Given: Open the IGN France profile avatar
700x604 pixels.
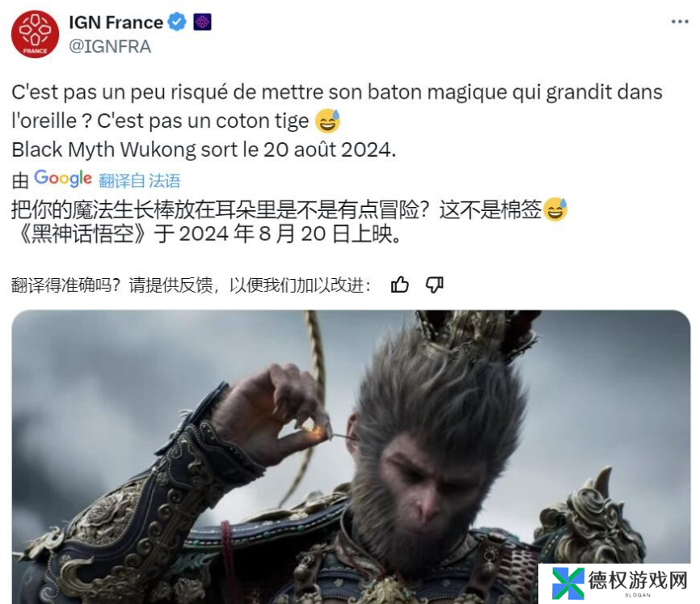Looking at the screenshot, I should click(35, 34).
